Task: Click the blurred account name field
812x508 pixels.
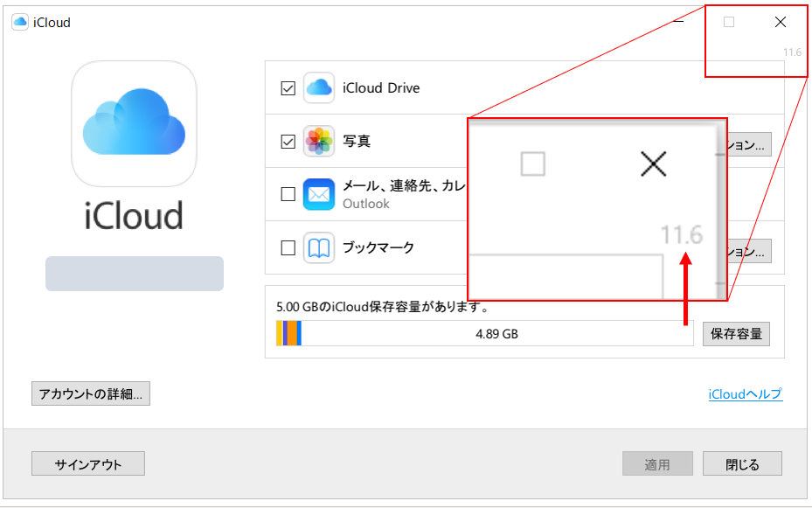Action: (135, 274)
